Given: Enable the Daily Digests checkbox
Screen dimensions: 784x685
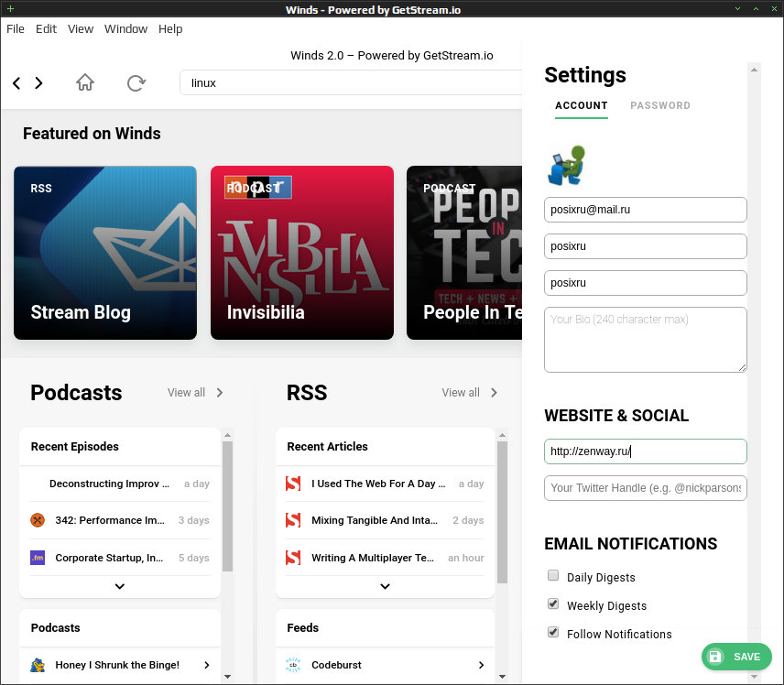Looking at the screenshot, I should tap(553, 575).
